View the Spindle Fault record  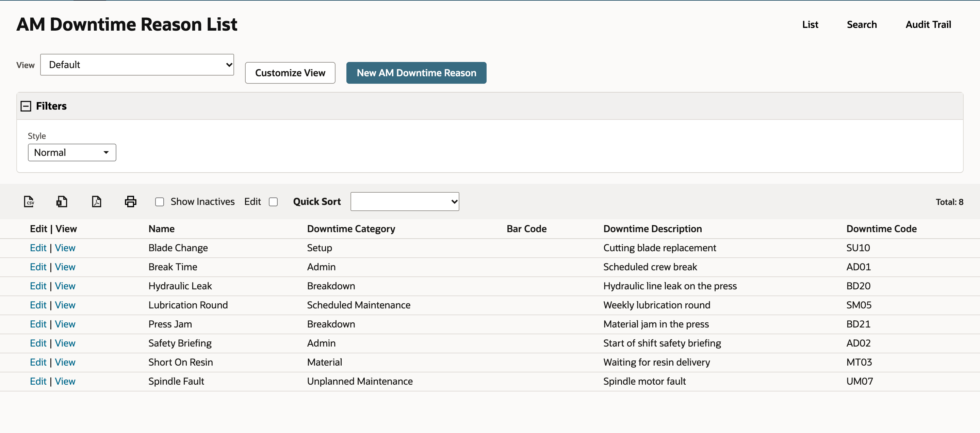pos(65,381)
